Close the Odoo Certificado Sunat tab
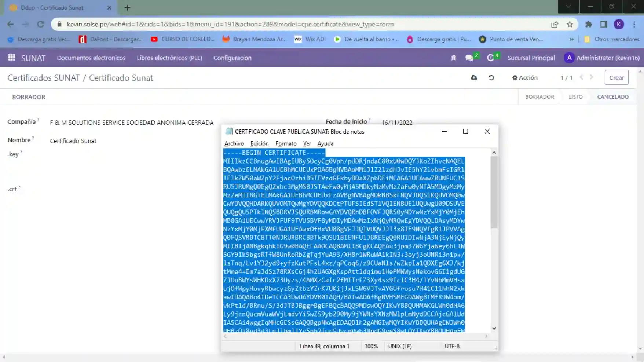Screen dimensions: 644x362 [x=109, y=7]
